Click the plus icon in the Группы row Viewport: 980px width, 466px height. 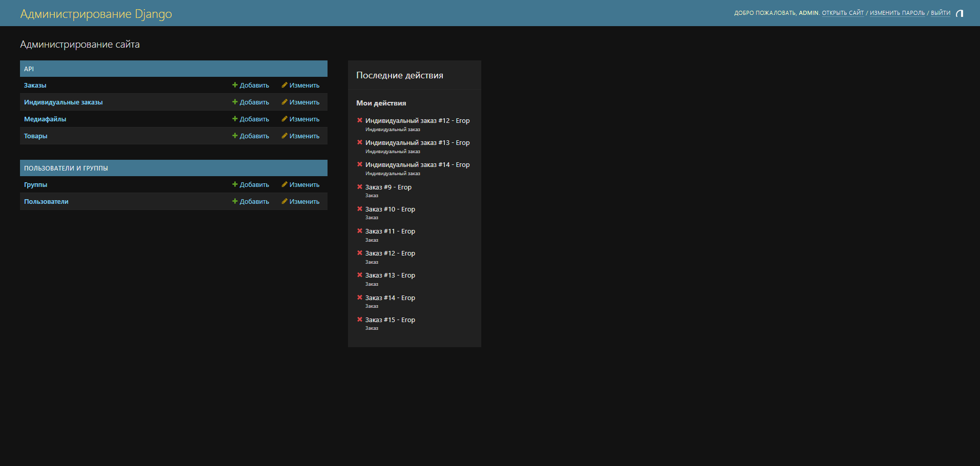click(235, 184)
